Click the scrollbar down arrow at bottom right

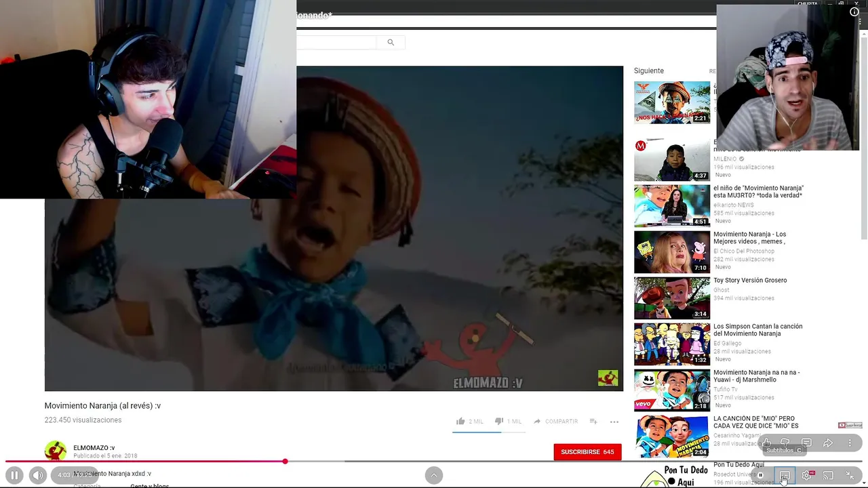click(x=864, y=484)
